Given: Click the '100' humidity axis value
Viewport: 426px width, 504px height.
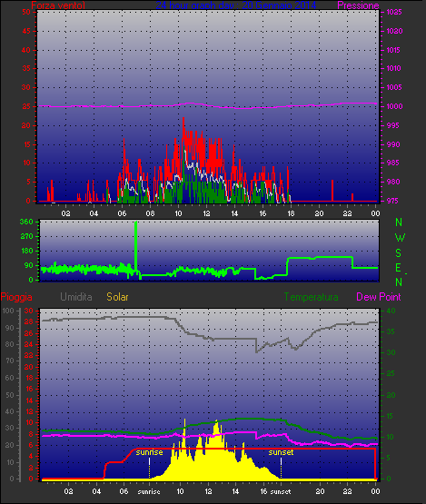Looking at the screenshot, I should coord(8,311).
